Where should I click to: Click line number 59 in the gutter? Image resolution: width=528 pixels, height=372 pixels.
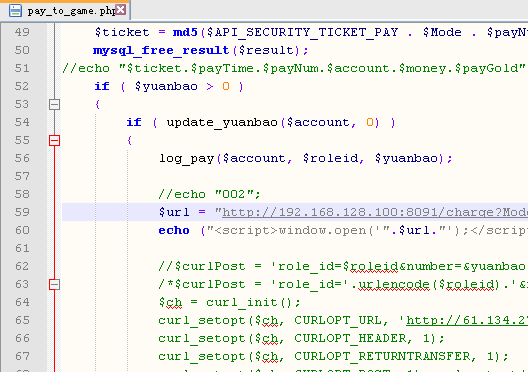tap(22, 212)
